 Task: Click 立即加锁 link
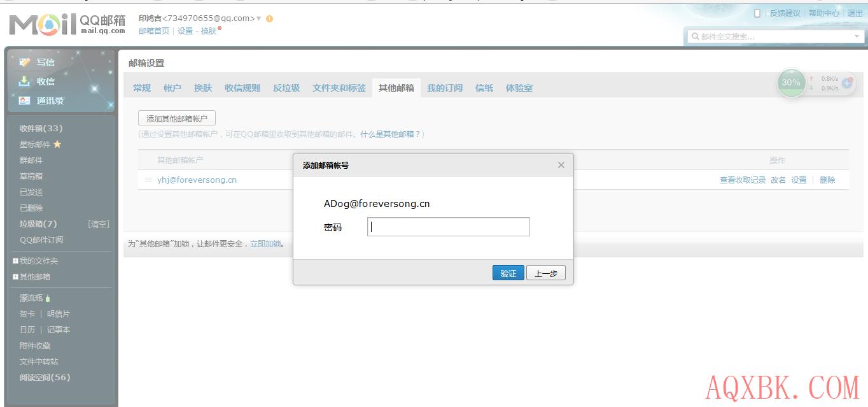pos(265,244)
